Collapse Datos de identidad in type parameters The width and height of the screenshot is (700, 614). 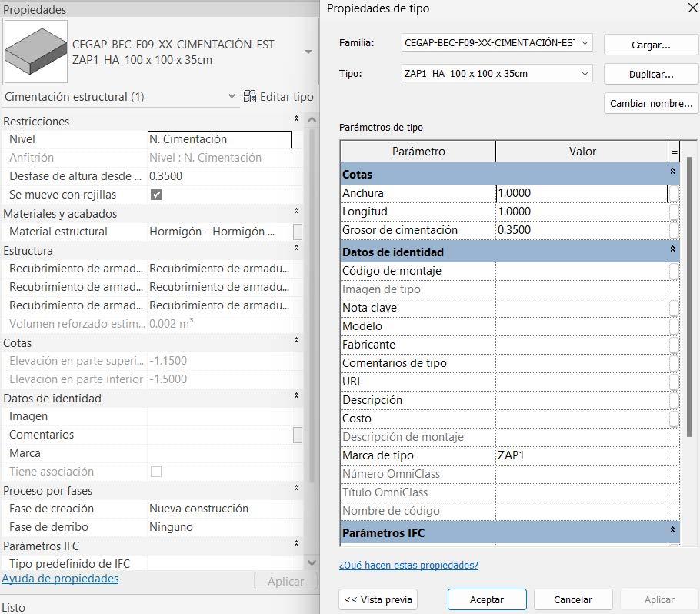click(672, 249)
